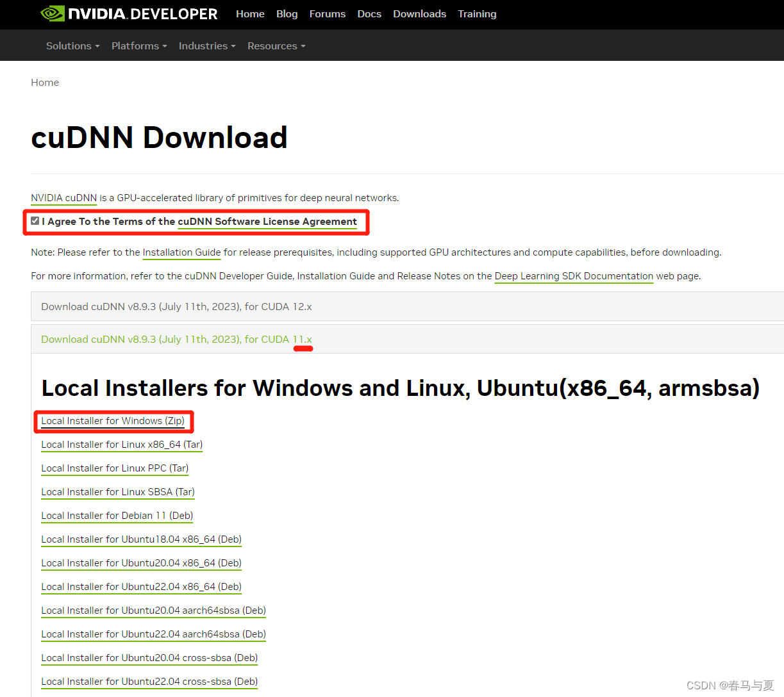This screenshot has width=784, height=697.
Task: Click the Local Installers for Windows and Linux heading
Action: 401,388
